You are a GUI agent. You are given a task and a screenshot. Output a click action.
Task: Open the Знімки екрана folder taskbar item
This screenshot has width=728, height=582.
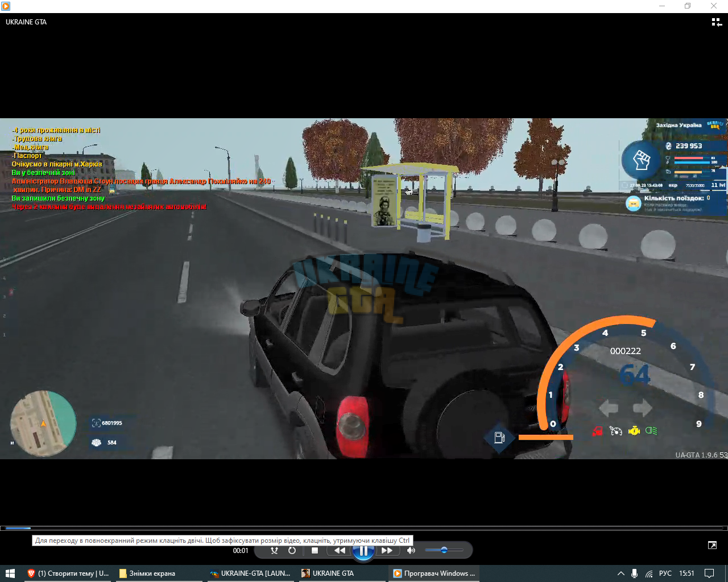coord(158,573)
